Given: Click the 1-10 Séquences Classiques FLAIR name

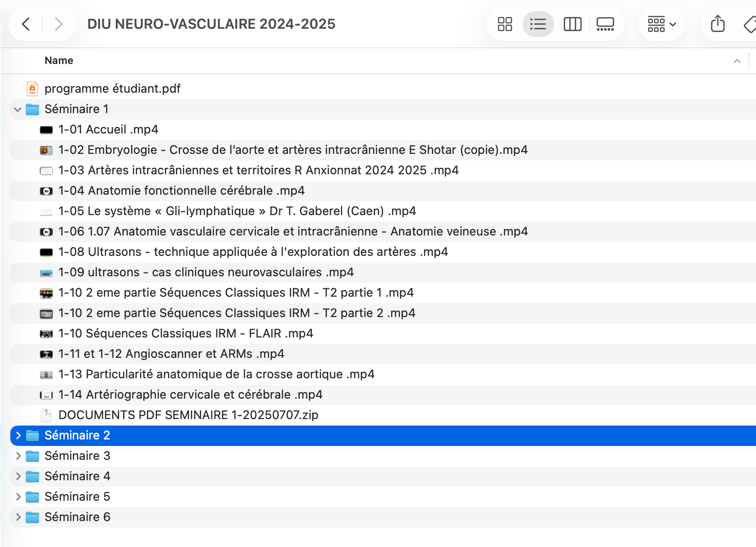Looking at the screenshot, I should click(186, 333).
